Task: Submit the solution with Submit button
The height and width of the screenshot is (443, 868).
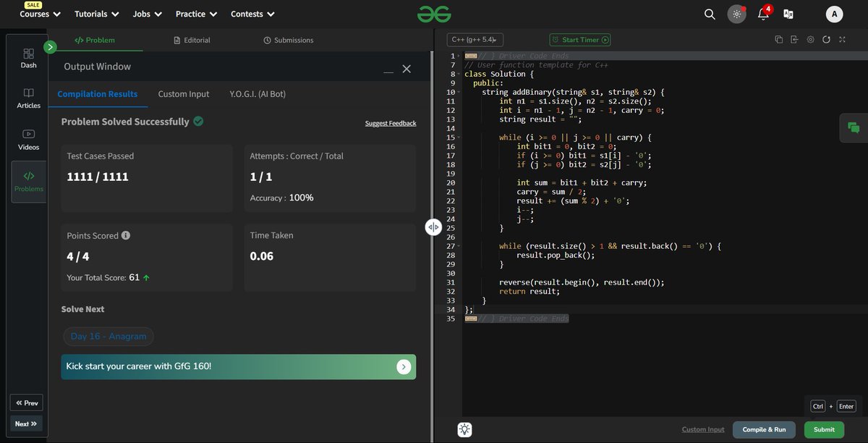Action: pos(824,429)
